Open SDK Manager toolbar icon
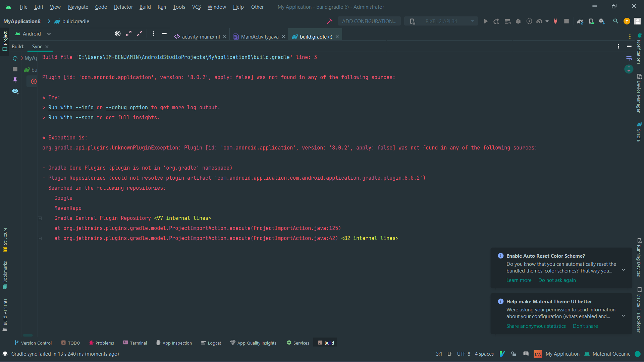Screen dimensions: 644x362 (602, 21)
